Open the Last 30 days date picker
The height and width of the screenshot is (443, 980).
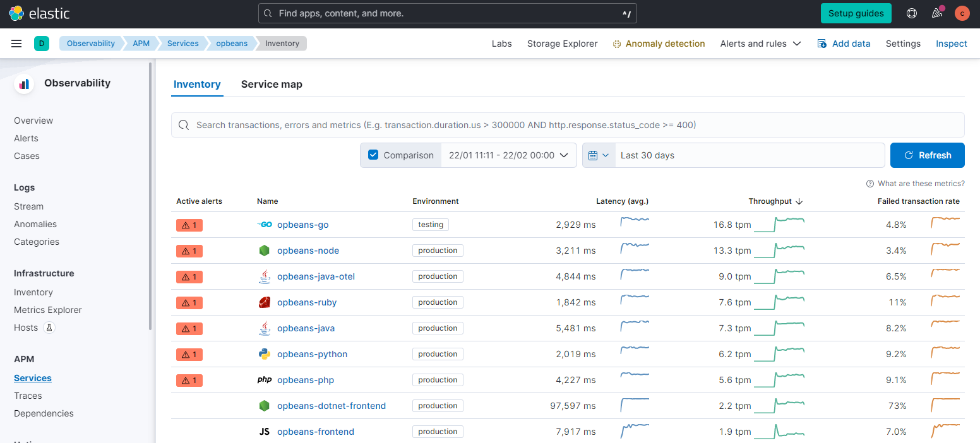[750, 155]
